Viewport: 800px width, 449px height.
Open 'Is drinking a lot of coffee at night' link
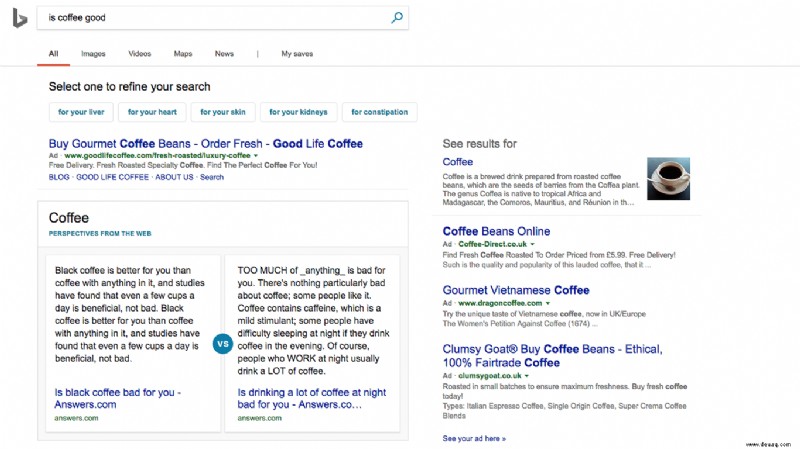coord(312,398)
